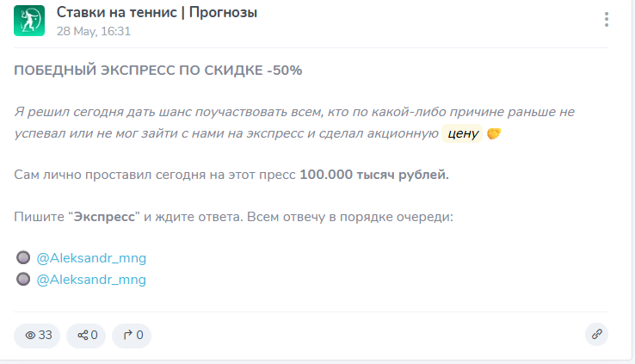Screen dimensions: 635x364
Task: Click the second gray circle emoji
Action: click(x=23, y=279)
